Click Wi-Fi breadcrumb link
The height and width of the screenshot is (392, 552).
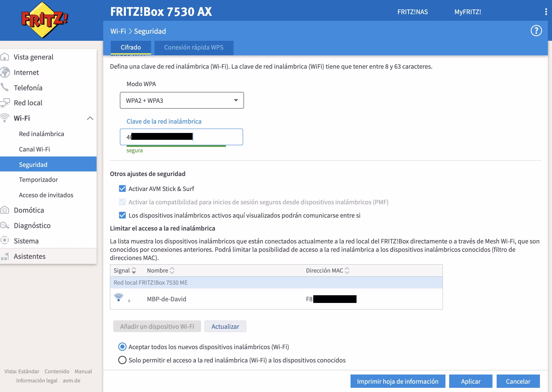point(118,31)
